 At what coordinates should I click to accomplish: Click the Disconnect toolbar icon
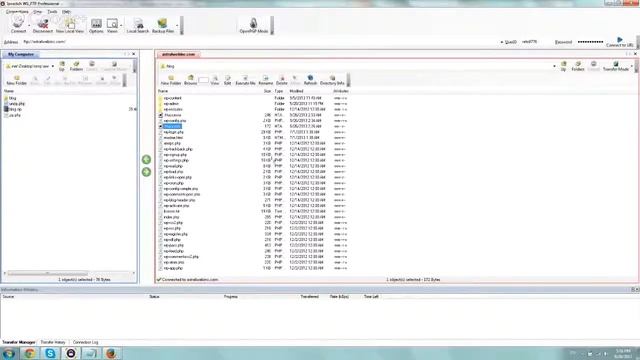[x=42, y=25]
